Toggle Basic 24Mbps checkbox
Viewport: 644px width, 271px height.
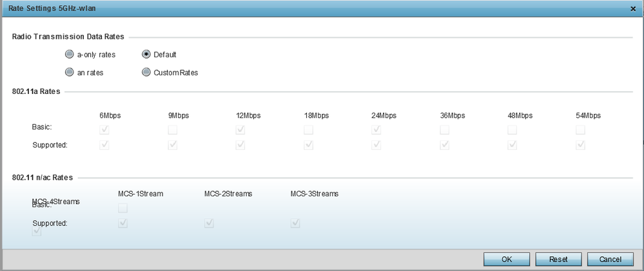pyautogui.click(x=376, y=130)
